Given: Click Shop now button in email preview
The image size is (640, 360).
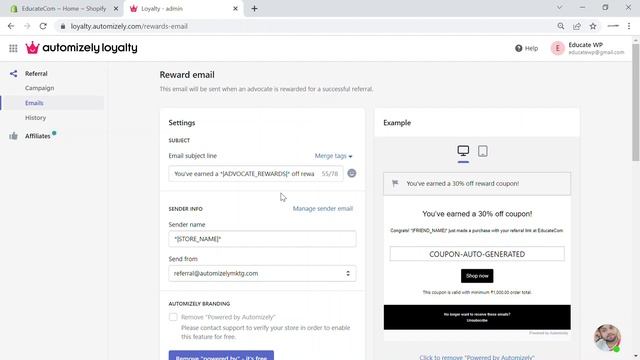Looking at the screenshot, I should point(477,276).
